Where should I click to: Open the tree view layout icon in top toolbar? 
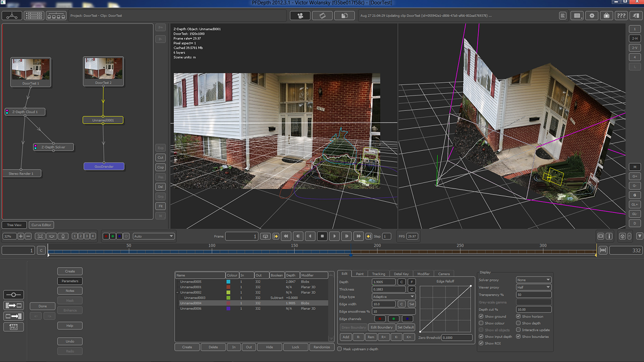(12, 16)
